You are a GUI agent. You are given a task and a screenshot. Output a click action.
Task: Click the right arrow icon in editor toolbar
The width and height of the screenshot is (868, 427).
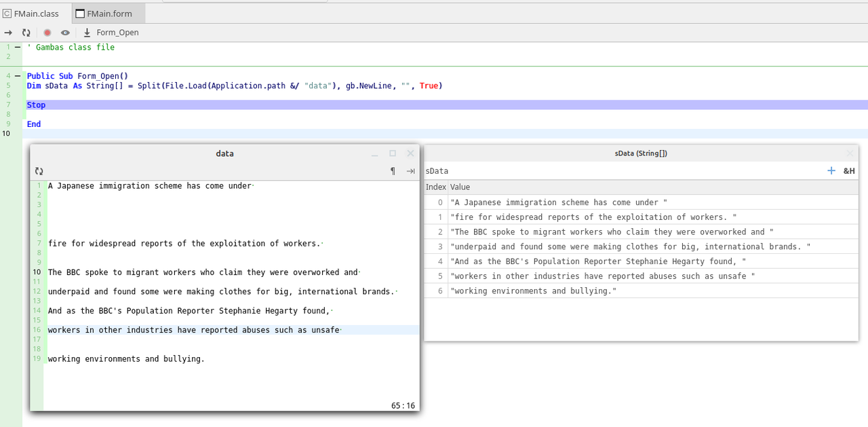click(x=9, y=33)
